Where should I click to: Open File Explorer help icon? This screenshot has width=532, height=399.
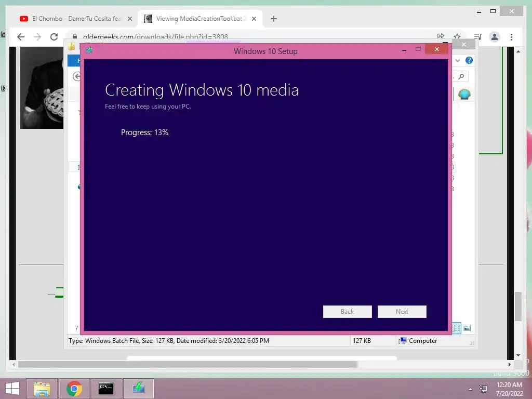[x=469, y=60]
